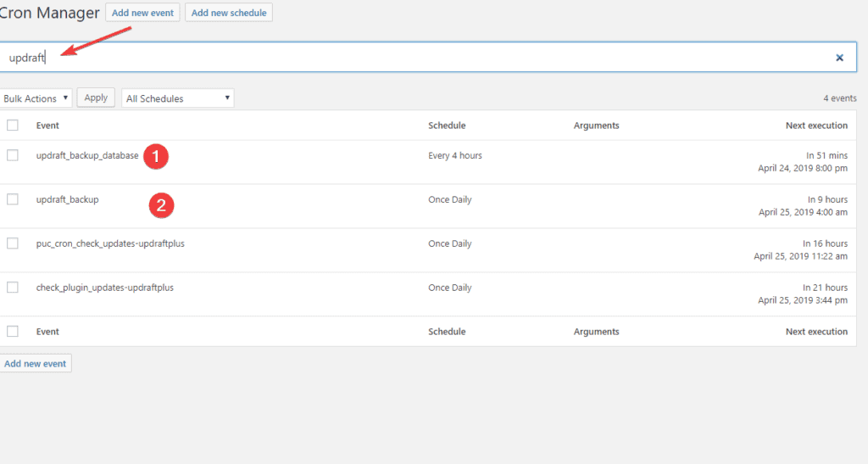Toggle the select-all checkbox in table footer
868x464 pixels.
(x=13, y=332)
